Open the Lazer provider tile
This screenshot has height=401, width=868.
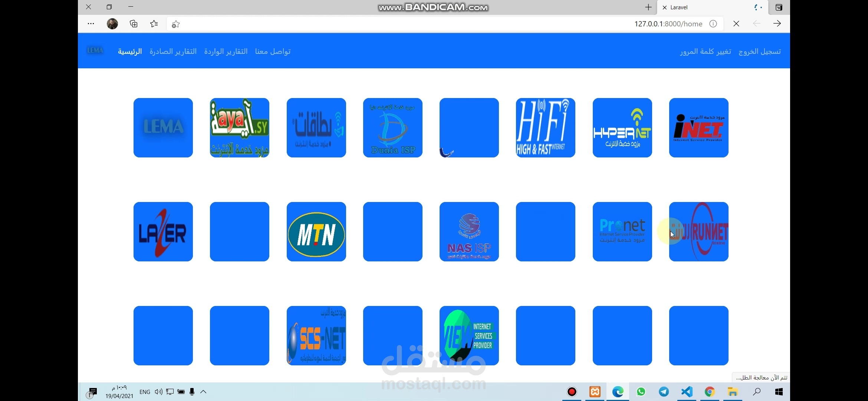pyautogui.click(x=163, y=232)
